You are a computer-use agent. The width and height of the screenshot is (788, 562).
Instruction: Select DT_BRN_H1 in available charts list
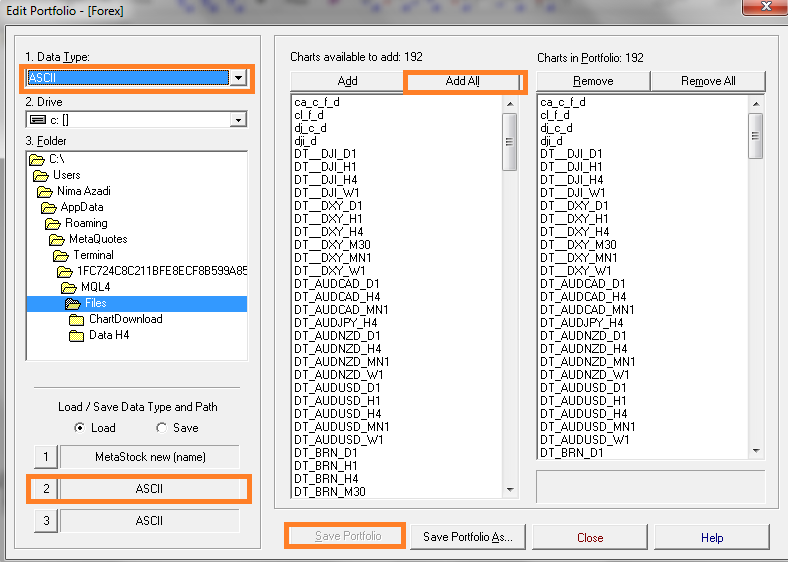(x=326, y=466)
